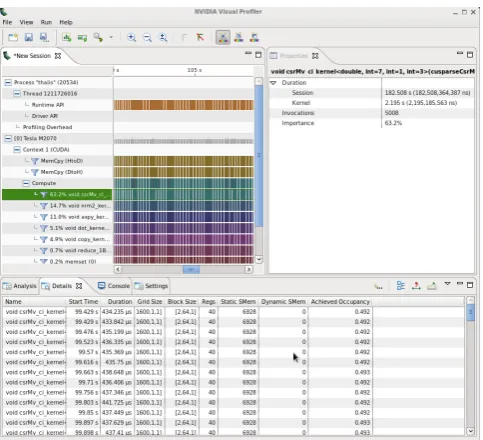This screenshot has width=483, height=440.
Task: Click the red marker range icon in Details toolbar
Action: click(x=416, y=286)
